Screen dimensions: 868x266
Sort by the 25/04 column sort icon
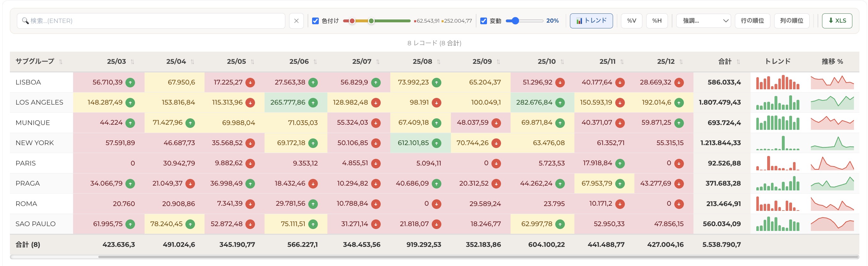click(x=192, y=62)
